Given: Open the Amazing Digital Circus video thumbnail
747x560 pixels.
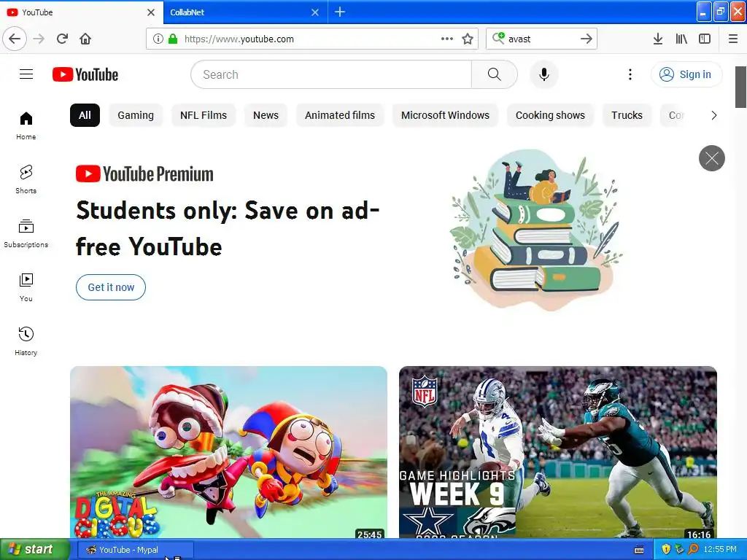Looking at the screenshot, I should (228, 452).
